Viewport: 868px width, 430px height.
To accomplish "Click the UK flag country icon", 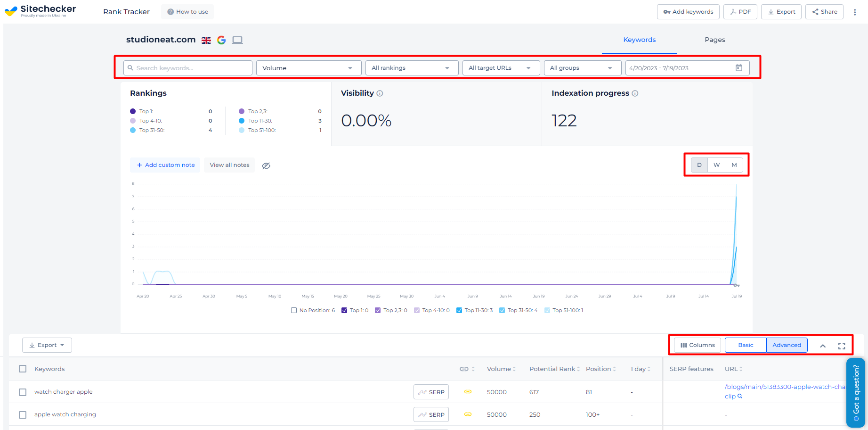I will (x=206, y=40).
